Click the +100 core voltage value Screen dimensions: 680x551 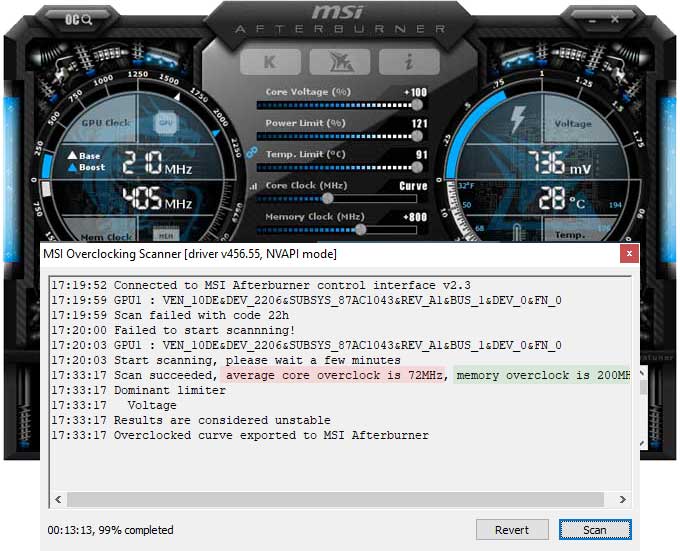[415, 92]
